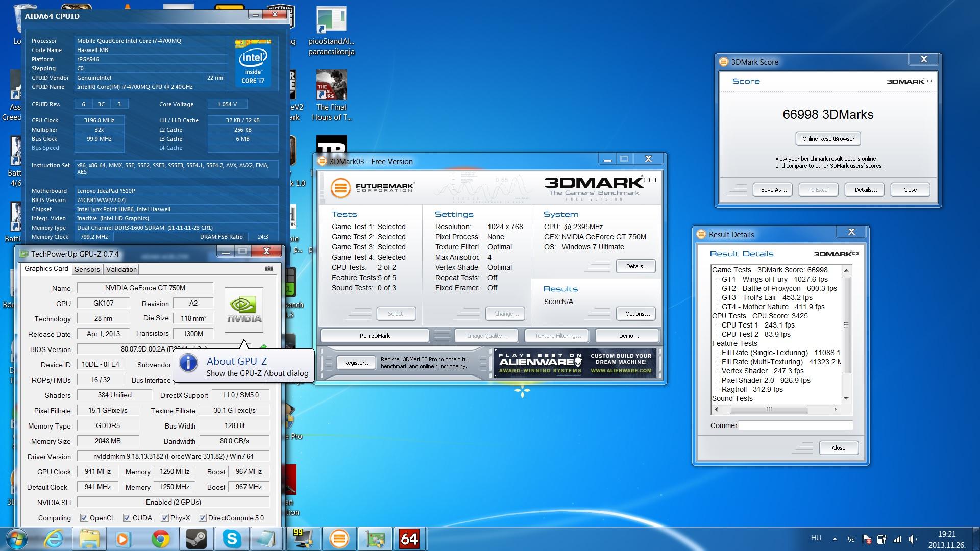980x551 pixels.
Task: Open Details... in 3DMark Score window
Action: (x=865, y=190)
